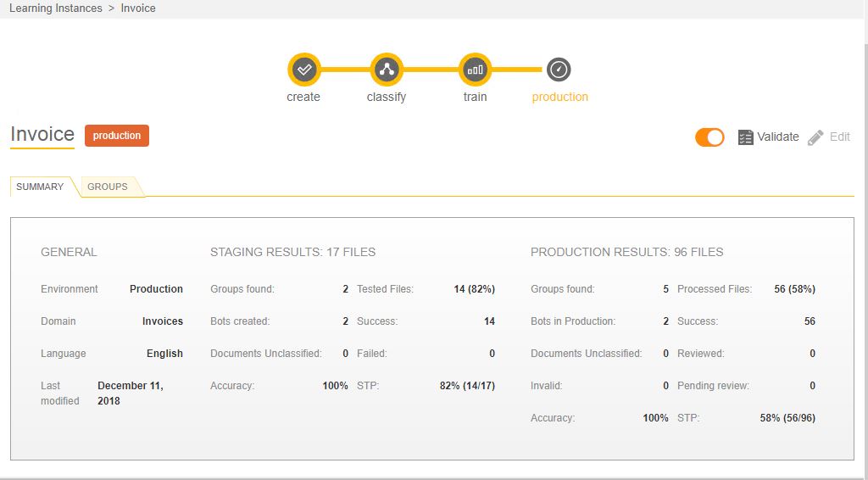Click the Validate checklist icon
Image resolution: width=868 pixels, height=480 pixels.
click(x=746, y=137)
